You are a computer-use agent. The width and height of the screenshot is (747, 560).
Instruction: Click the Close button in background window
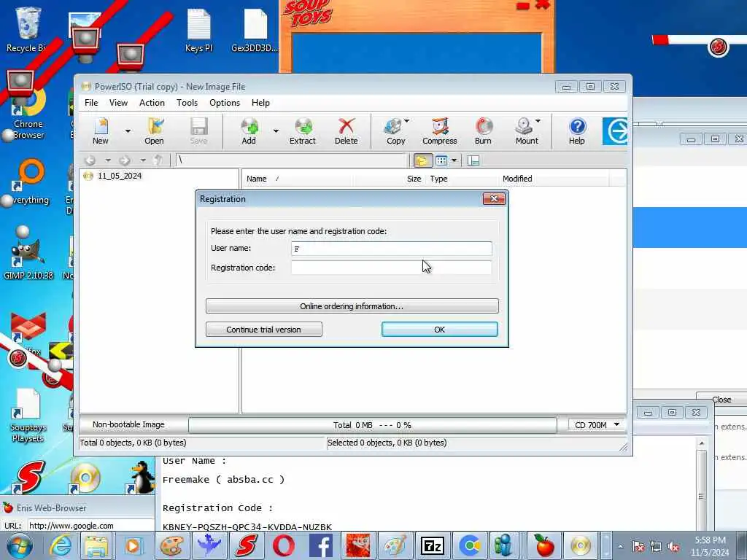click(721, 400)
